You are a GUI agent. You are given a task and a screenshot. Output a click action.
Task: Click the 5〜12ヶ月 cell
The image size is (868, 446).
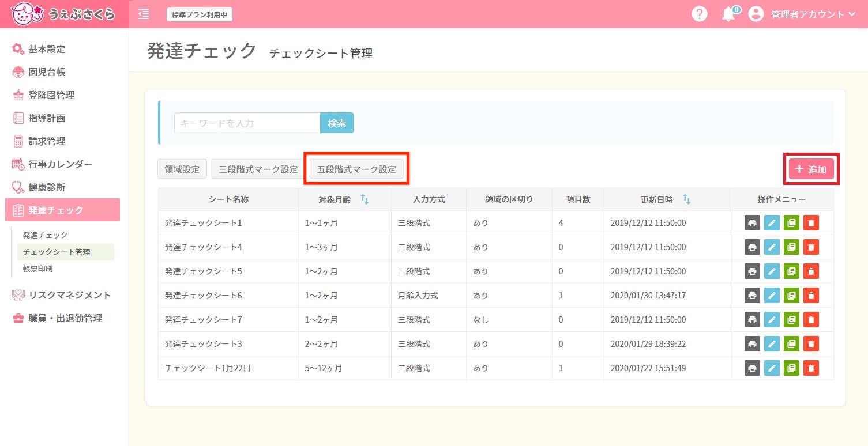[x=345, y=368]
